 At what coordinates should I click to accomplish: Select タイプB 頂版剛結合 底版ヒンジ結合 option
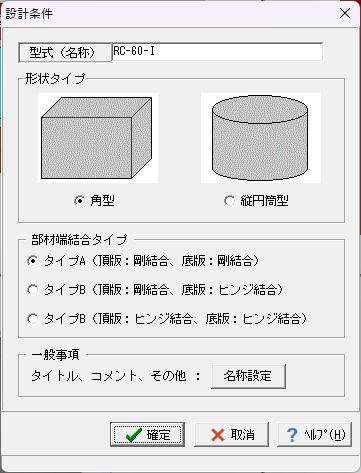coord(155,290)
